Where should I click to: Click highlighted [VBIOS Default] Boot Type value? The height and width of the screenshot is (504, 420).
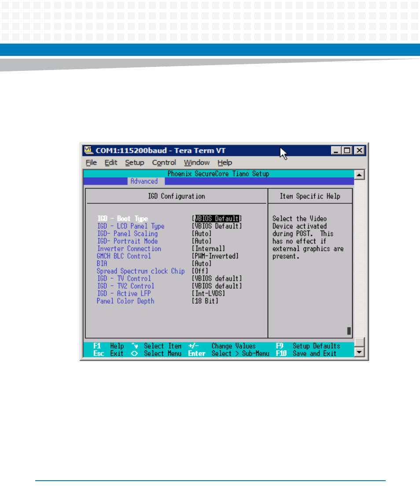[217, 219]
